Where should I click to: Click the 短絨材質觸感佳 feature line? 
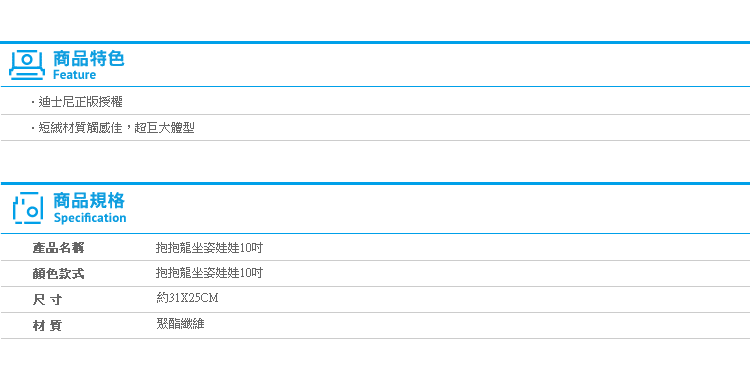[x=116, y=128]
